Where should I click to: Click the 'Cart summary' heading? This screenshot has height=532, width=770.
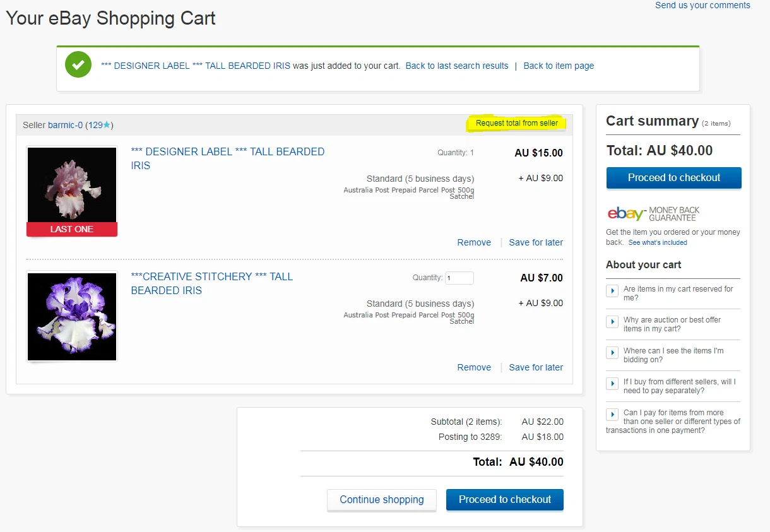point(652,121)
